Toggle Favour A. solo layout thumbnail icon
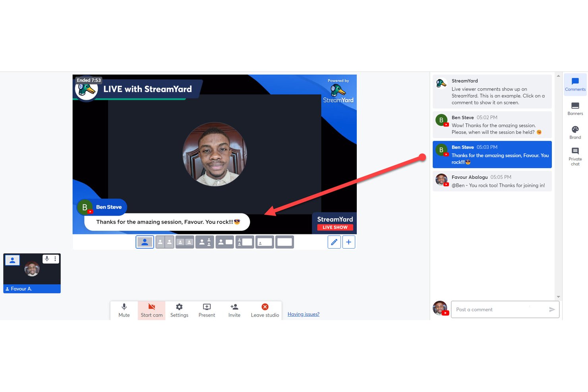This screenshot has height=392, width=588. (12, 260)
